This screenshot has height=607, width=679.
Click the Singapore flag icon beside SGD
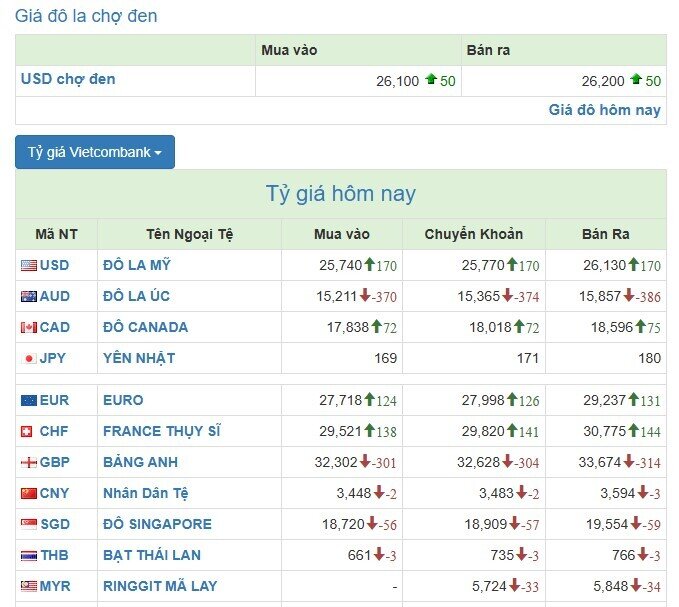tap(29, 525)
